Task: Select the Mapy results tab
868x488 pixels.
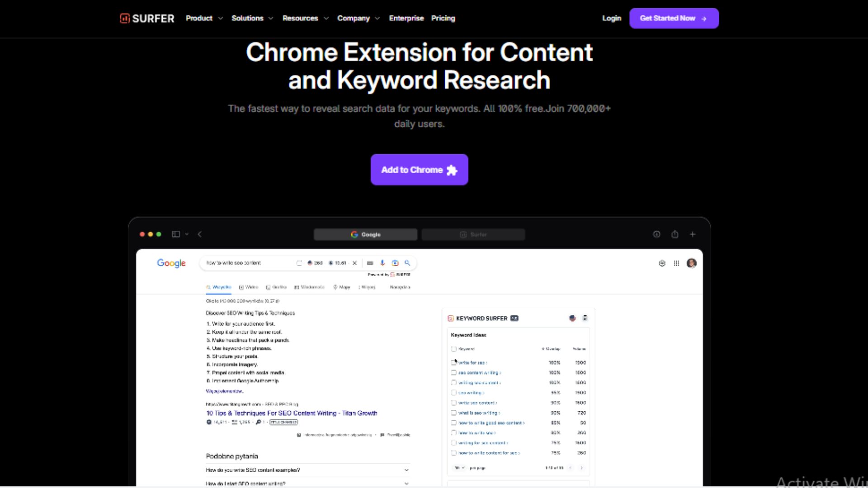Action: (x=342, y=287)
